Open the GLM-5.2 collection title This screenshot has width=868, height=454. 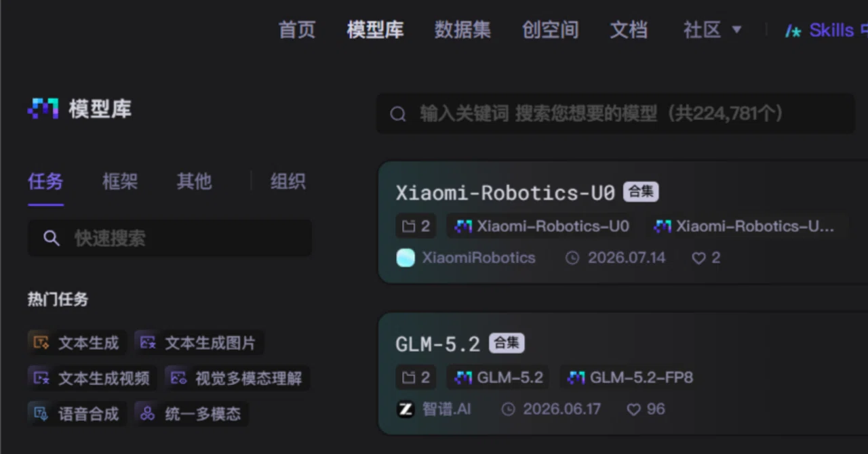point(438,344)
